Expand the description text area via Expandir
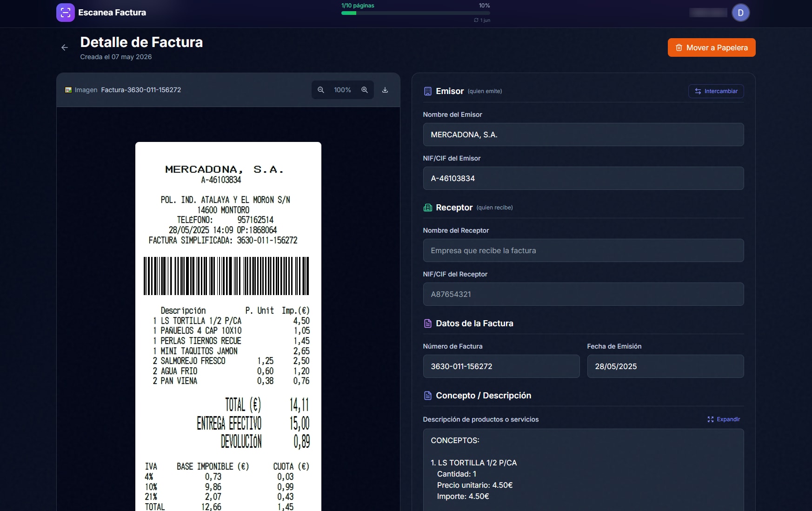The height and width of the screenshot is (511, 812). [x=724, y=419]
